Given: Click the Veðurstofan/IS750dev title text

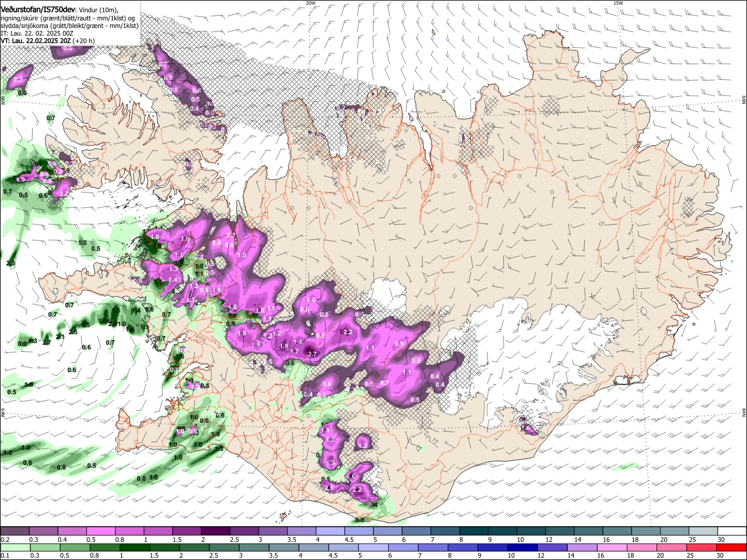Looking at the screenshot, I should (37, 10).
